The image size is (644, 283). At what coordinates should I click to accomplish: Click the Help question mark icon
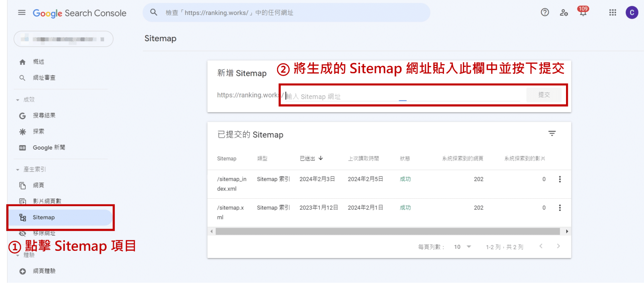pyautogui.click(x=544, y=13)
